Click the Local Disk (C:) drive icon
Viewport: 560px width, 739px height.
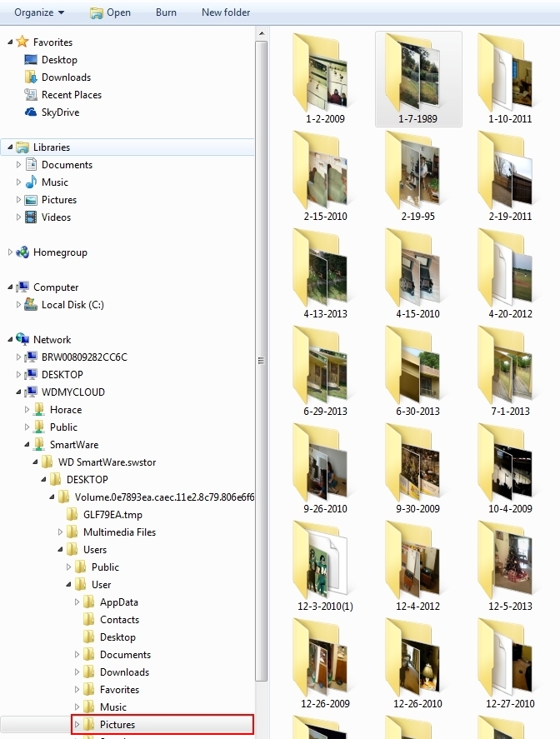click(31, 304)
